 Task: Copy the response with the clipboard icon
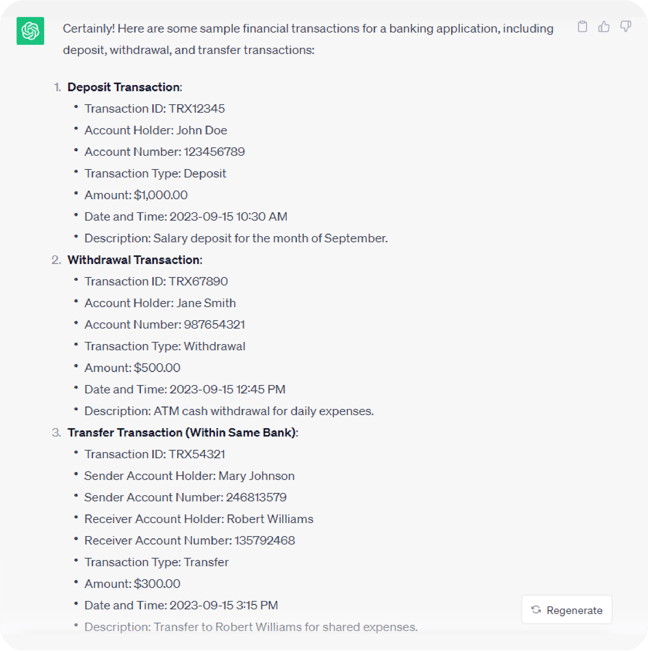pyautogui.click(x=583, y=27)
